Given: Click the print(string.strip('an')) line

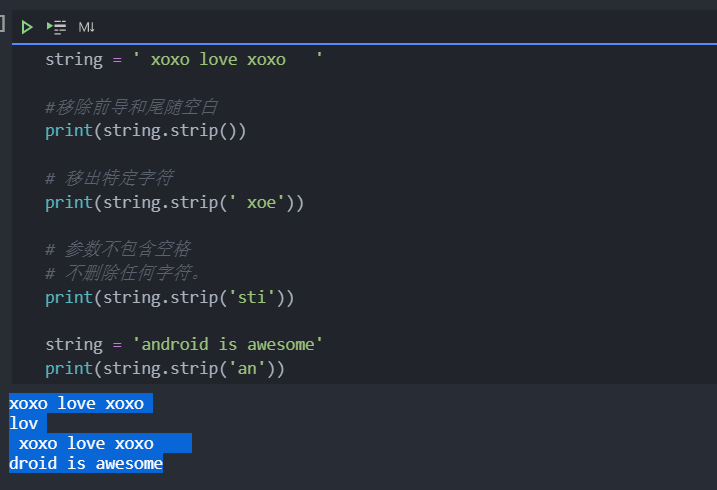Looking at the screenshot, I should 165,368.
